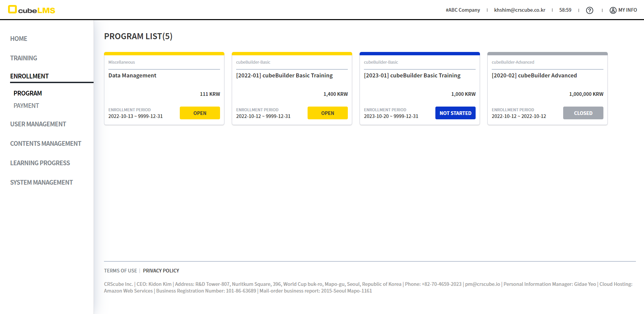Image resolution: width=644 pixels, height=314 pixels.
Task: Click CLOSED button on cubeBuilder Advanced
Action: (583, 113)
